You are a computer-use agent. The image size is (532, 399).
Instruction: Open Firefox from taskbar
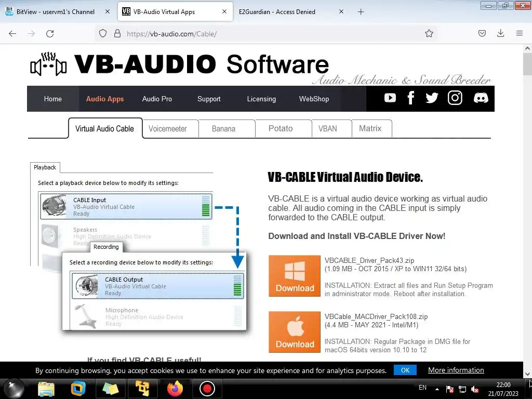[175, 389]
